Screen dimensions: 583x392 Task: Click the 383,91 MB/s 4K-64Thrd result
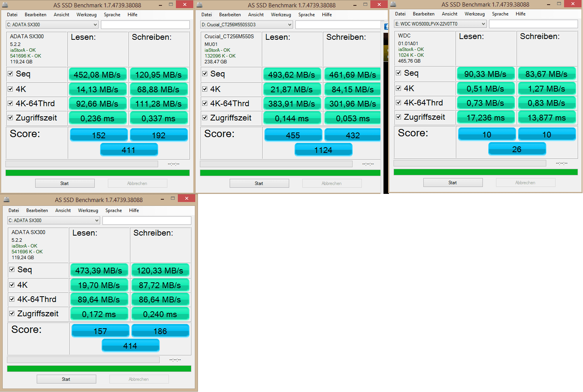point(292,104)
